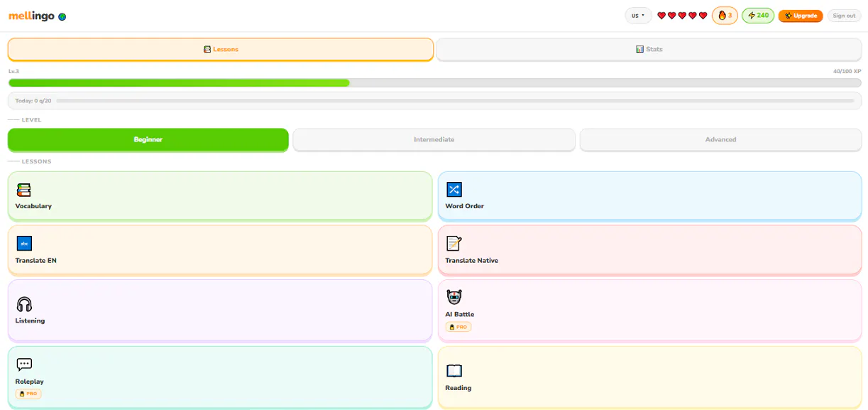
Task: Click the globe icon beside mellingo
Action: click(x=62, y=16)
